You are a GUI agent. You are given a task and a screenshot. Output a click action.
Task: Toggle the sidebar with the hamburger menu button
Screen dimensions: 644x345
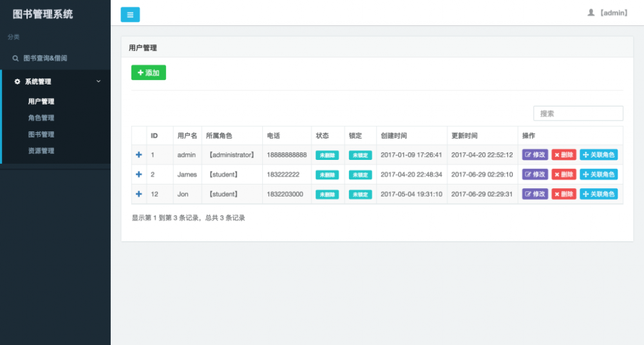(130, 14)
